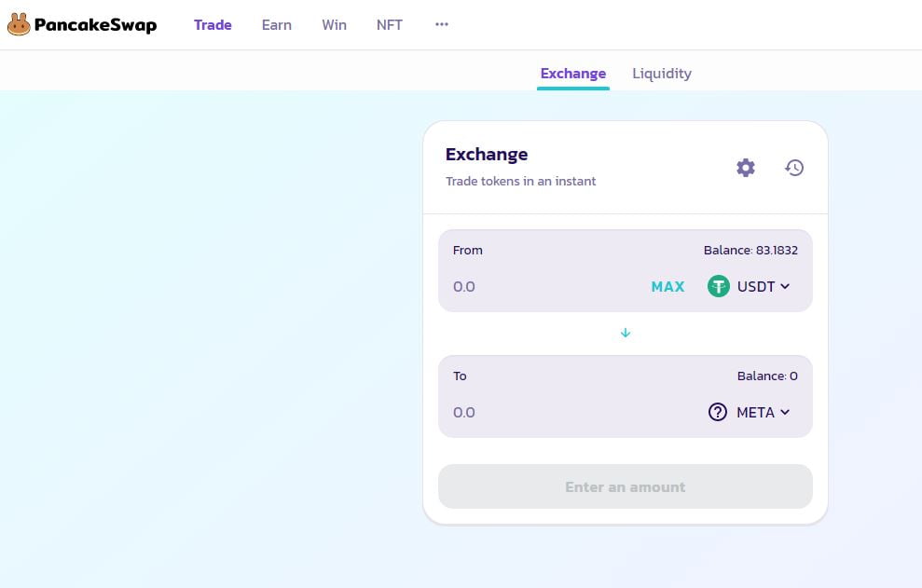The height and width of the screenshot is (588, 922).
Task: Click the swap direction arrow icon
Action: tap(626, 333)
